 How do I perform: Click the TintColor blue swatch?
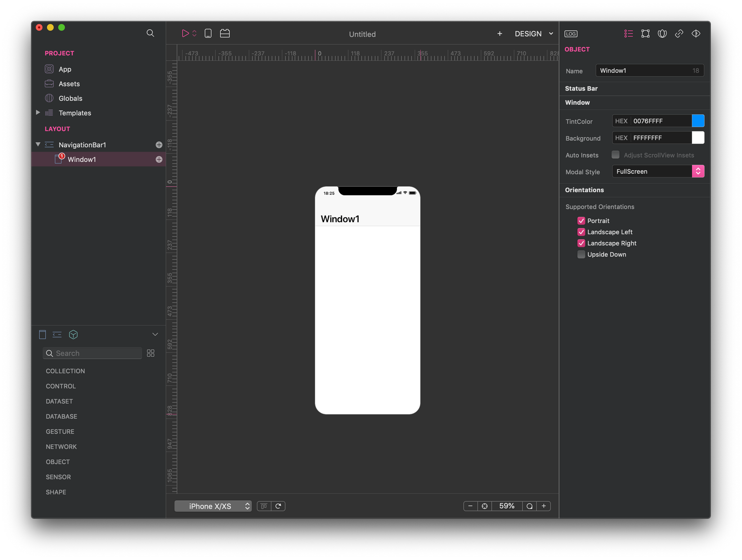point(698,121)
